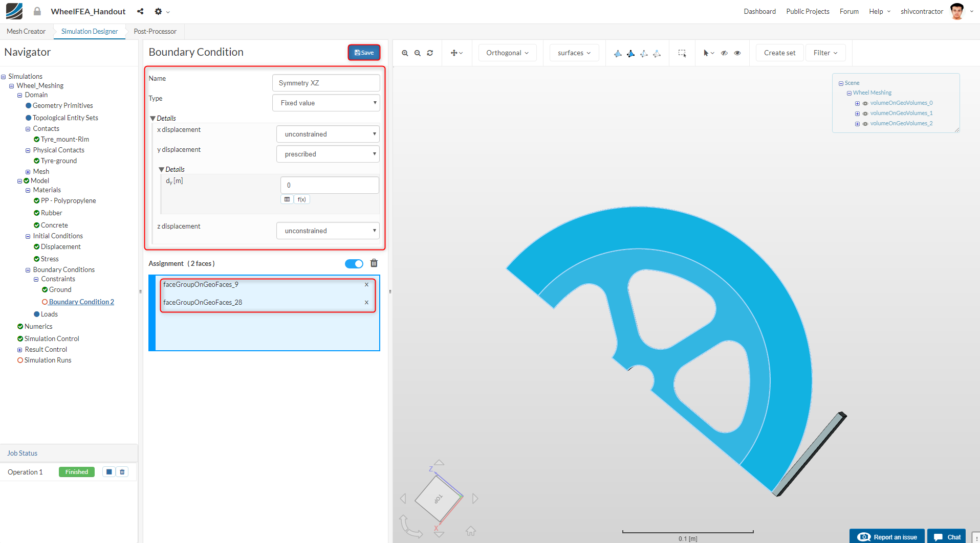The height and width of the screenshot is (543, 980).
Task: Collapse the Boundary Conditions node
Action: tap(28, 270)
